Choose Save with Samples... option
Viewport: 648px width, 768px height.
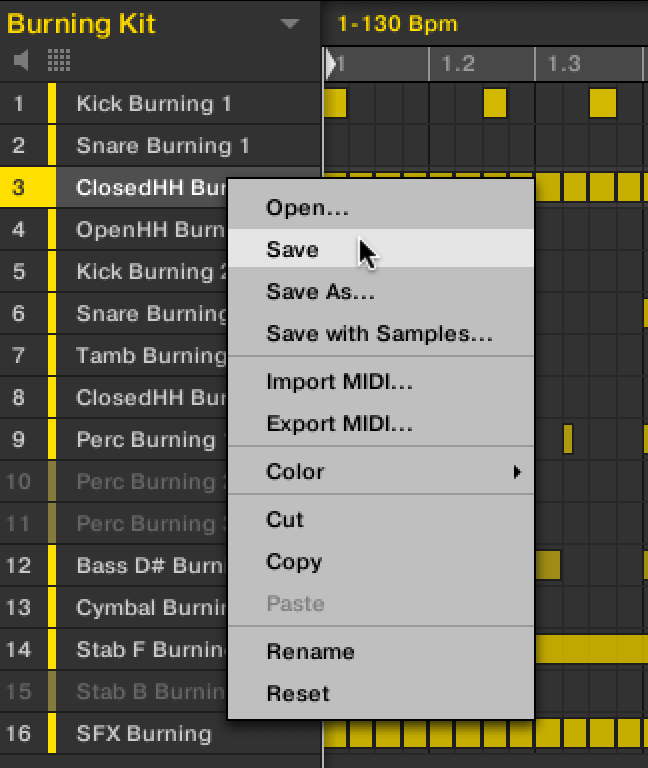[x=379, y=334]
